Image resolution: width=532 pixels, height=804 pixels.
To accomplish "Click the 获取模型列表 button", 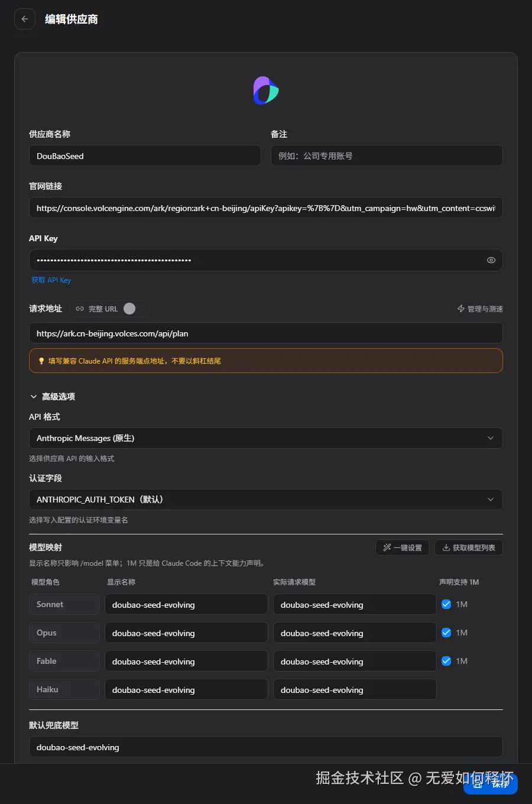I will 469,547.
